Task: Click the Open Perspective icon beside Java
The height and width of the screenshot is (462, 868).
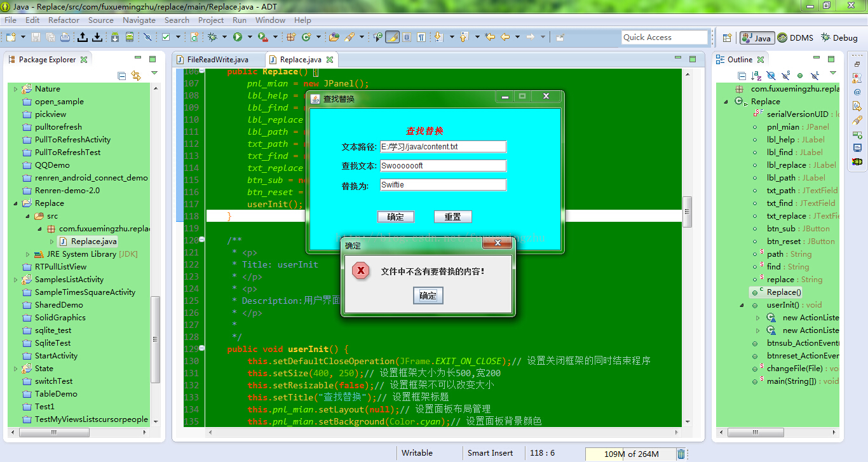Action: [728, 37]
